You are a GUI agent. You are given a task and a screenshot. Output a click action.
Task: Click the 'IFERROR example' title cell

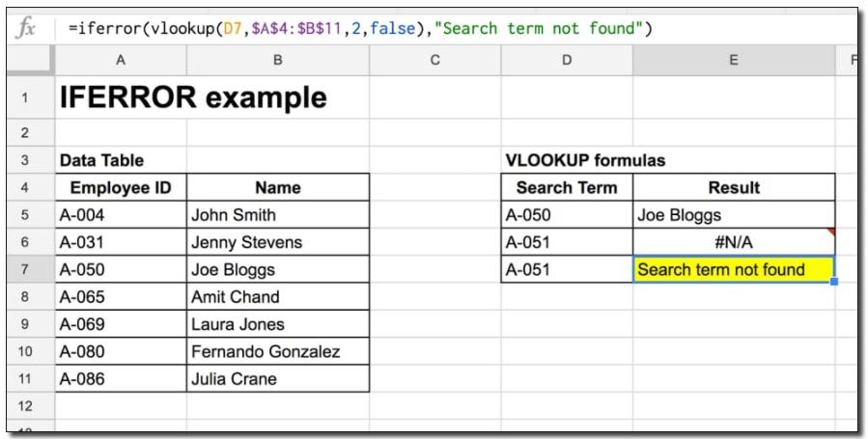[193, 97]
